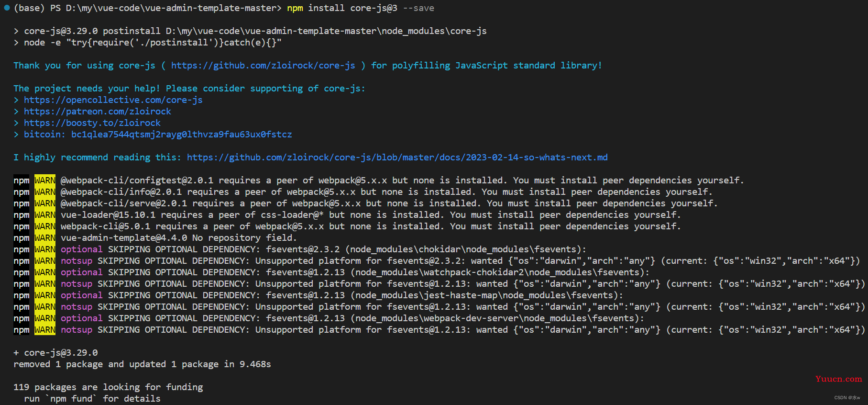Click the '+ core-js@3.29.0' result line
Viewport: 868px width, 405px height.
(55, 353)
